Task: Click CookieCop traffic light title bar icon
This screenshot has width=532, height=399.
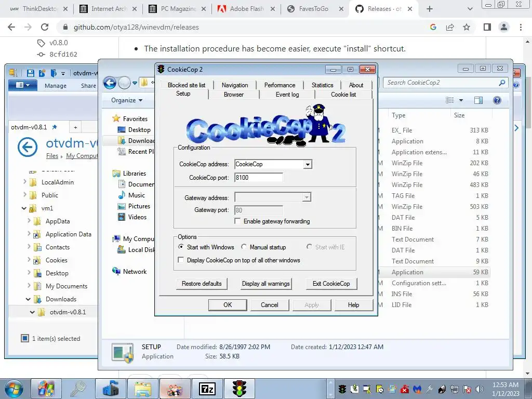Action: coord(161,69)
